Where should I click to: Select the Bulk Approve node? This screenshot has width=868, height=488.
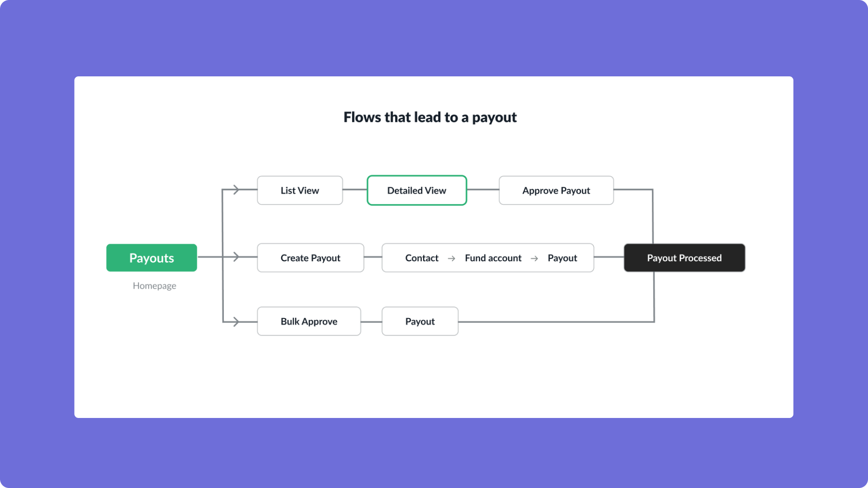(x=309, y=321)
